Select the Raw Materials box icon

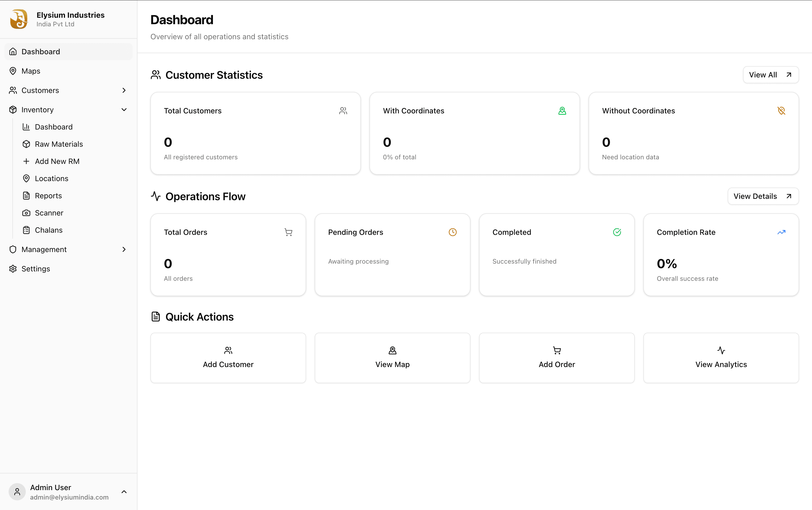coord(26,144)
